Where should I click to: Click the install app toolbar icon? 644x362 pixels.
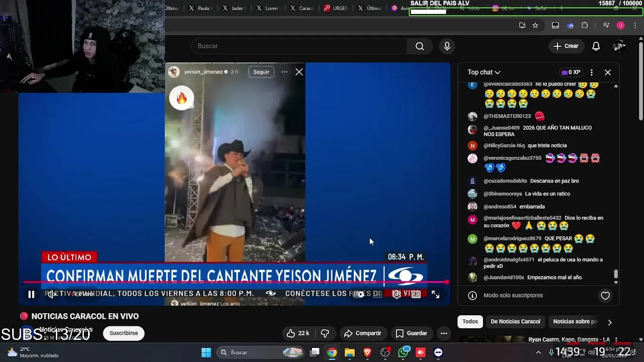522,26
